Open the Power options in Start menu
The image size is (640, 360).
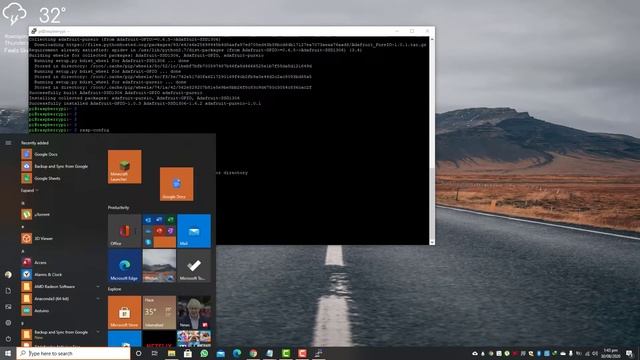pos(8,338)
